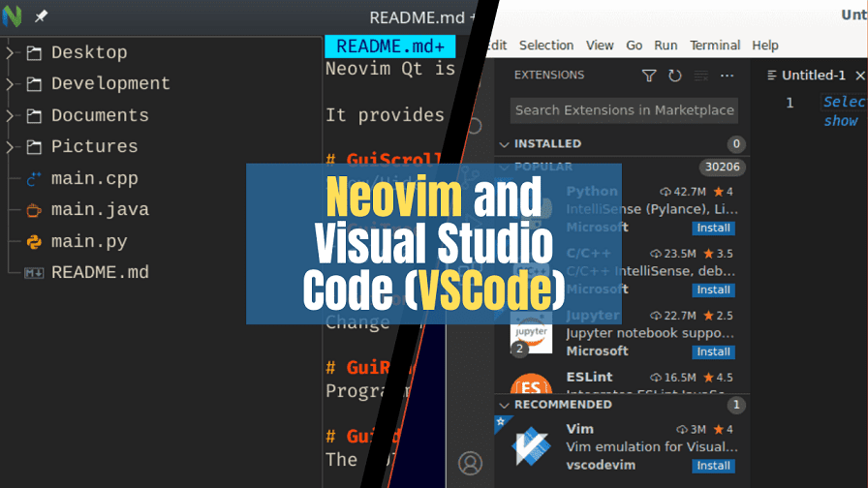Click the Neovim logo icon in title bar
The height and width of the screenshot is (488, 868).
tap(12, 16)
